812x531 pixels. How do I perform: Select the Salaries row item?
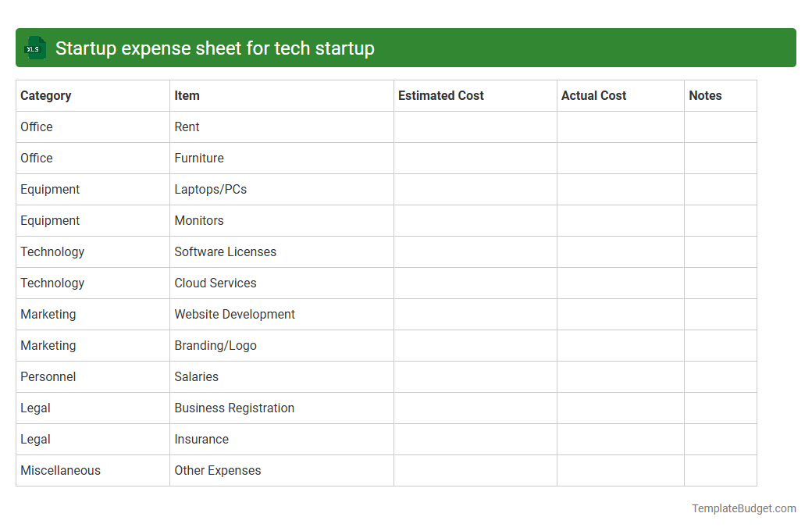point(197,376)
